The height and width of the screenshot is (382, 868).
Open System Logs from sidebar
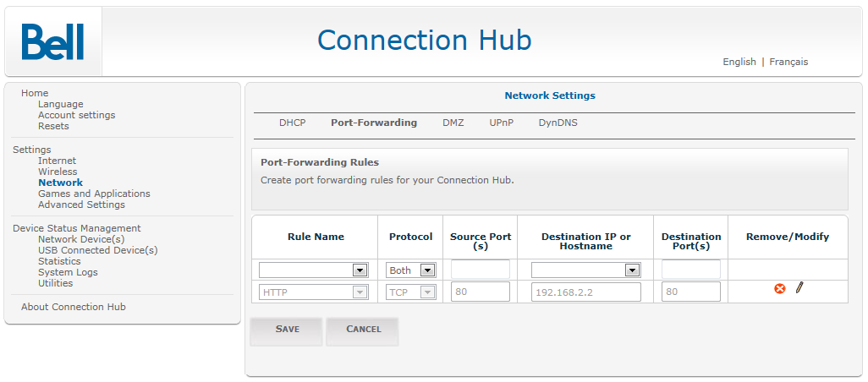pos(68,272)
